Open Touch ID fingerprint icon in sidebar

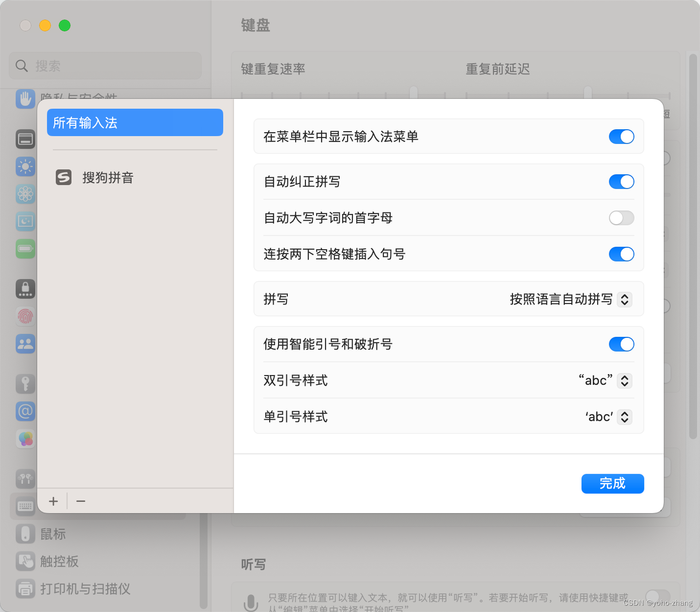point(25,316)
